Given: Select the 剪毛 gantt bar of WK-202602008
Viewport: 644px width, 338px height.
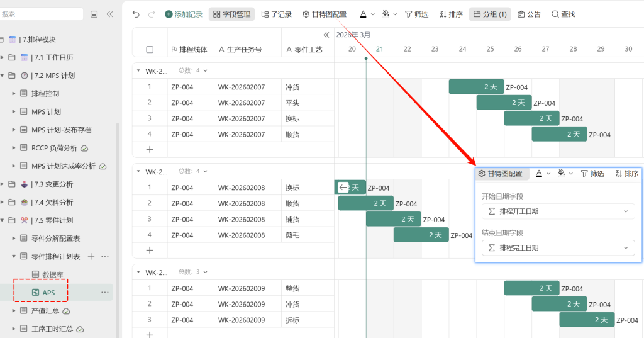Looking at the screenshot, I should click(421, 235).
